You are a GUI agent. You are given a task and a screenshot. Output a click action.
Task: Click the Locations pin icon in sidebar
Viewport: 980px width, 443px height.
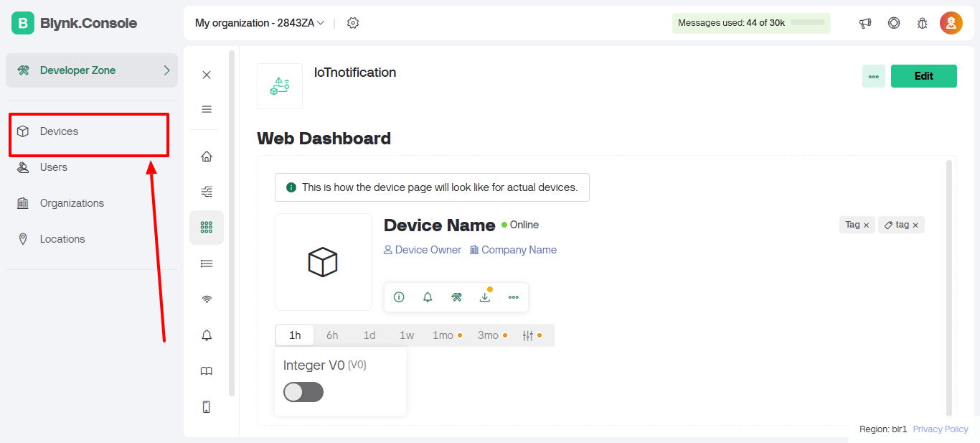pos(23,239)
